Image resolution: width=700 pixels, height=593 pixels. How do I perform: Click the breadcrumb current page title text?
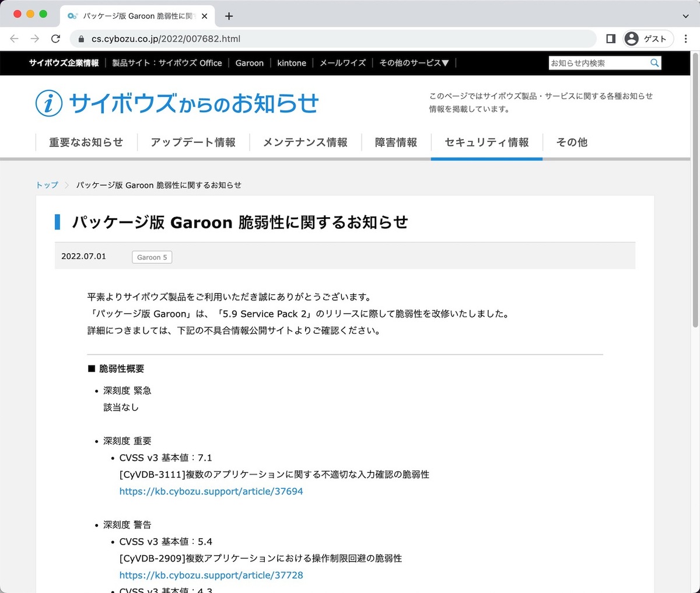(x=159, y=185)
